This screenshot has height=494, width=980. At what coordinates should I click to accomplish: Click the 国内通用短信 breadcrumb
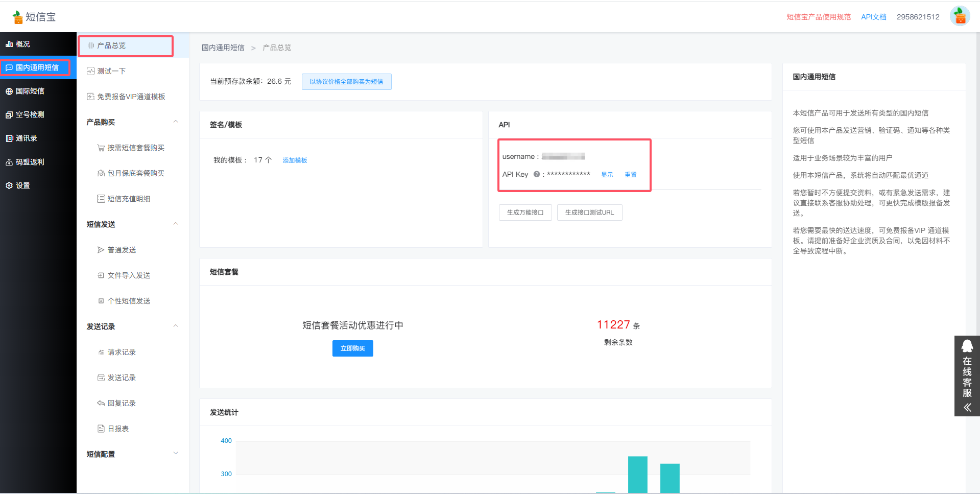[x=223, y=48]
